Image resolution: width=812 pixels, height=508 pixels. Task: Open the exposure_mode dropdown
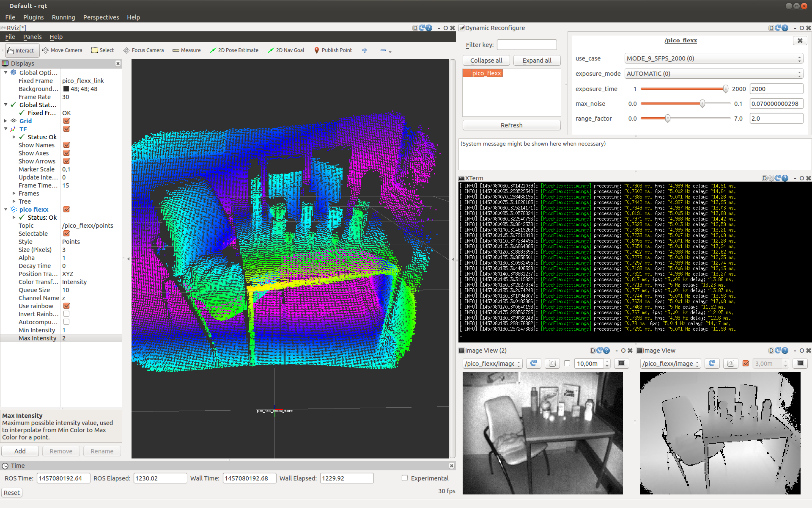pyautogui.click(x=713, y=74)
